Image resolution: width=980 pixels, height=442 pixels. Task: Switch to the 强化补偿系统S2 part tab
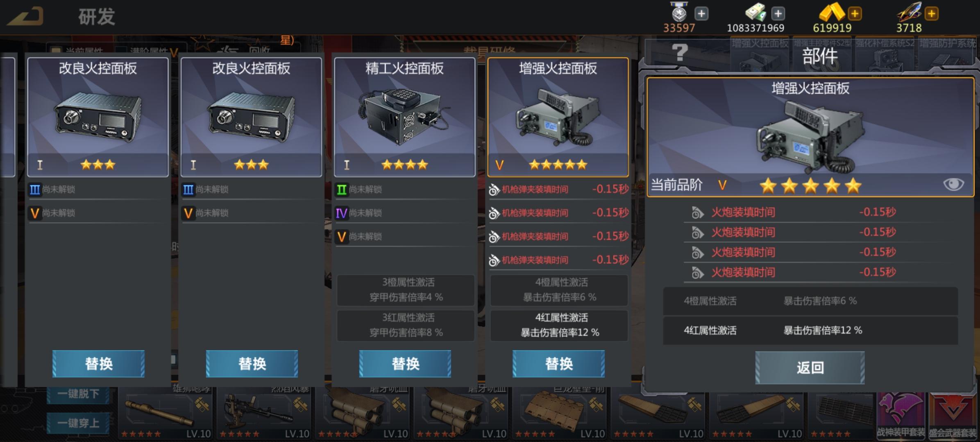click(885, 53)
